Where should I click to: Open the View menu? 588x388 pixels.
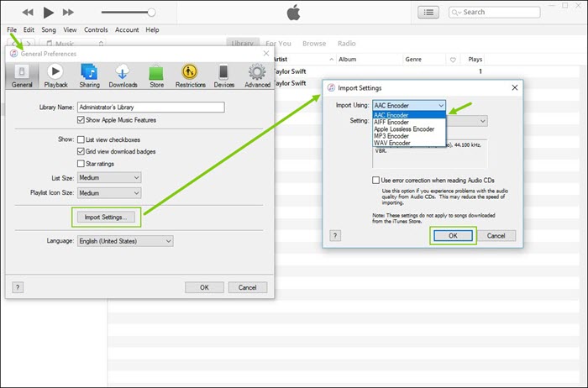[x=70, y=29]
